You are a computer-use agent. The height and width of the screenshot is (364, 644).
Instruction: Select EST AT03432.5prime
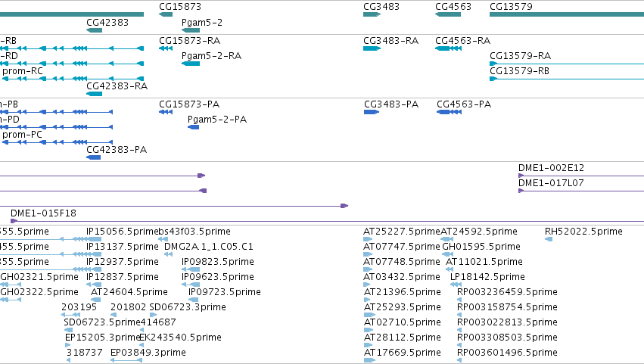click(x=402, y=277)
